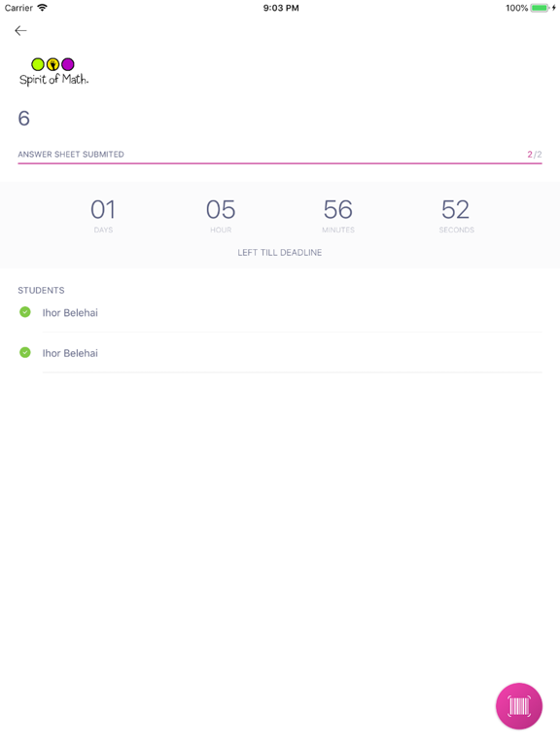Tap the 52 seconds countdown value

(456, 210)
